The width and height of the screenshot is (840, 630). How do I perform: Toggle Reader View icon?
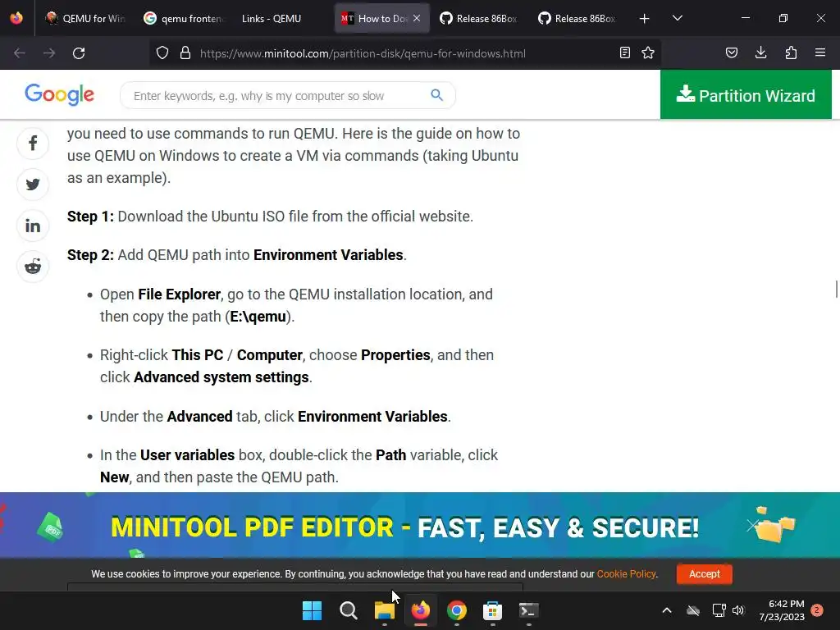click(624, 52)
